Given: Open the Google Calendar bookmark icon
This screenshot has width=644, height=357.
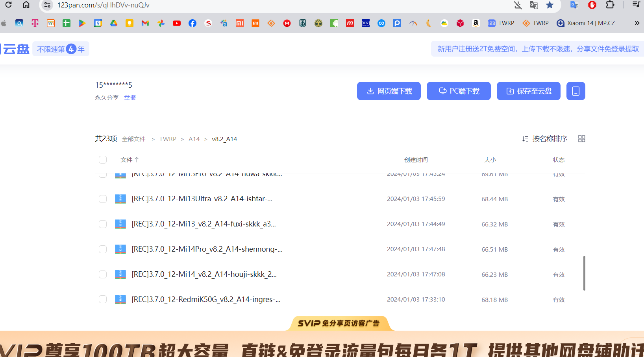Looking at the screenshot, I should click(98, 23).
